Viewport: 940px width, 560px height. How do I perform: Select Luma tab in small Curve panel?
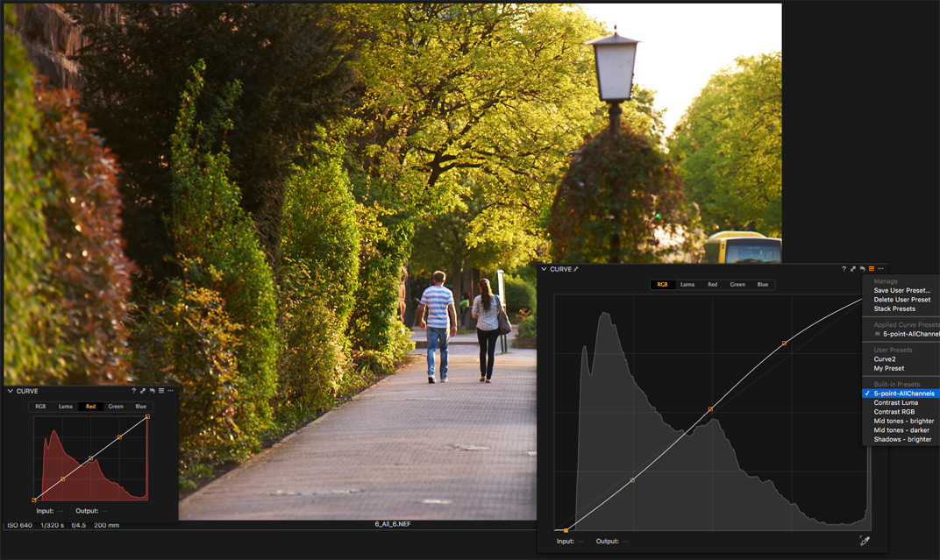(66, 407)
